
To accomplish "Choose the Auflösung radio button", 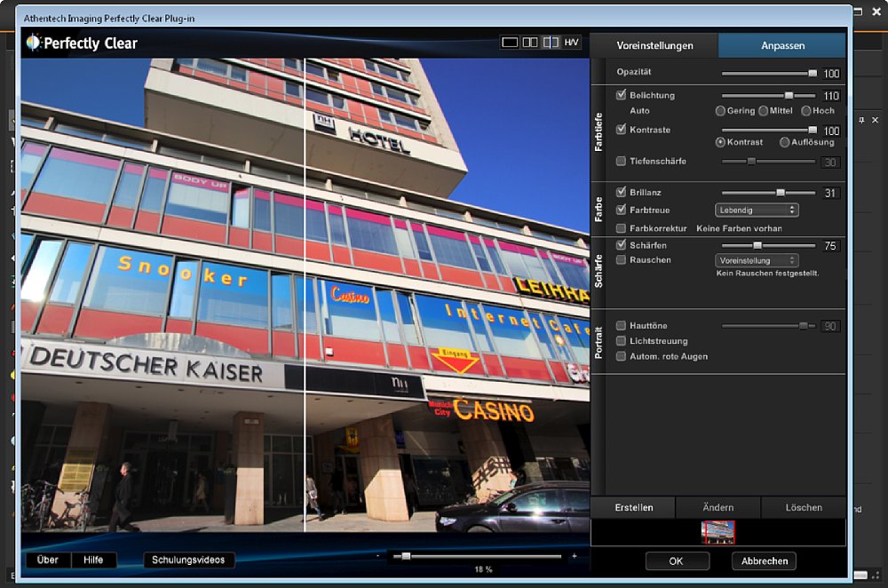I will tap(784, 141).
